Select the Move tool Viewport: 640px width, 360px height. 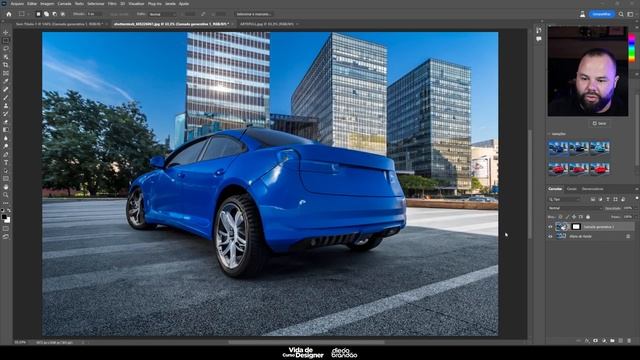(6, 32)
